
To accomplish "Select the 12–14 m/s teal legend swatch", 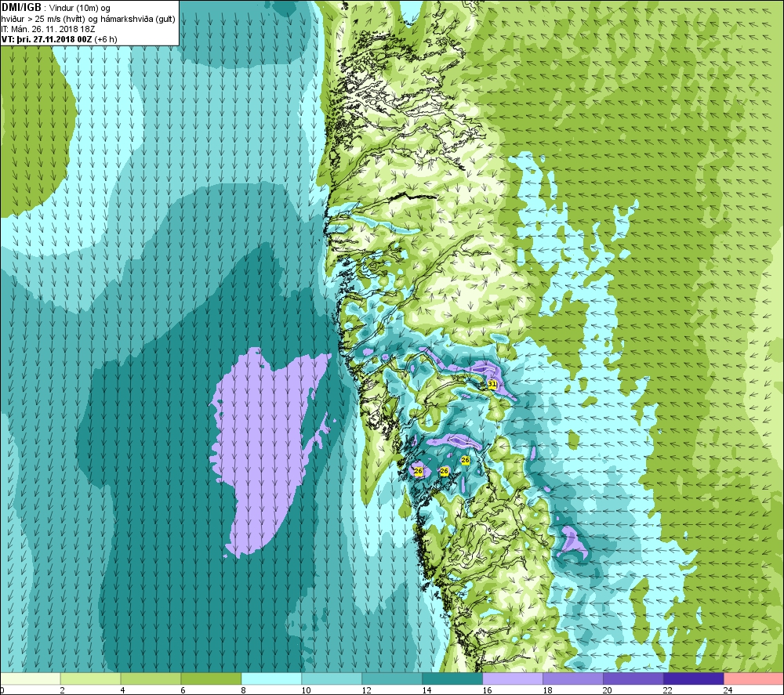I will tap(392, 679).
